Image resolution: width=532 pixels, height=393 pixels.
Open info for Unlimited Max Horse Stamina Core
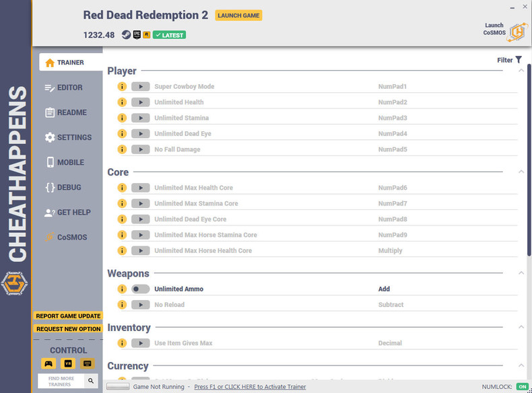coord(122,235)
